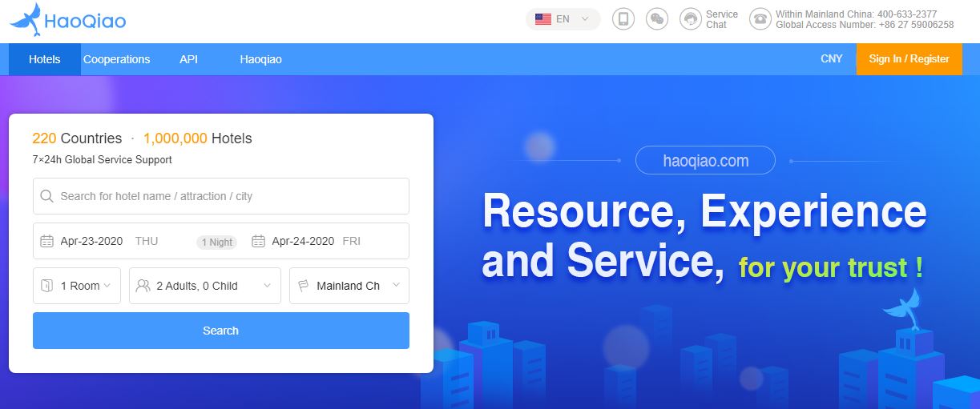Open Service Chat link
Screen dimensions: 980x409
point(721,19)
